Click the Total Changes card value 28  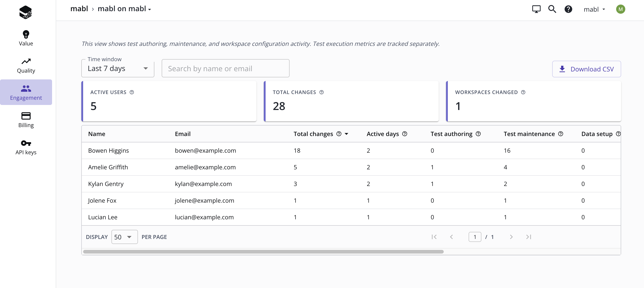pyautogui.click(x=279, y=106)
